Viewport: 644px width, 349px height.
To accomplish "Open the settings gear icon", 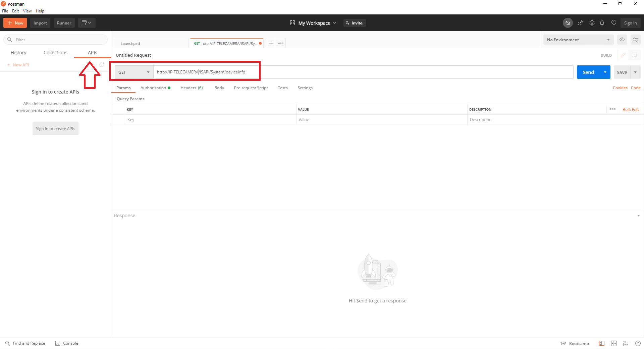I will click(x=592, y=23).
